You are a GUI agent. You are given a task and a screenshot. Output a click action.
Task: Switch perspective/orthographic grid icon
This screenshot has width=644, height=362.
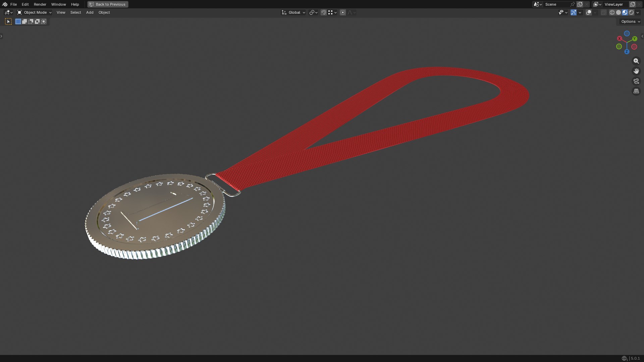(x=636, y=91)
